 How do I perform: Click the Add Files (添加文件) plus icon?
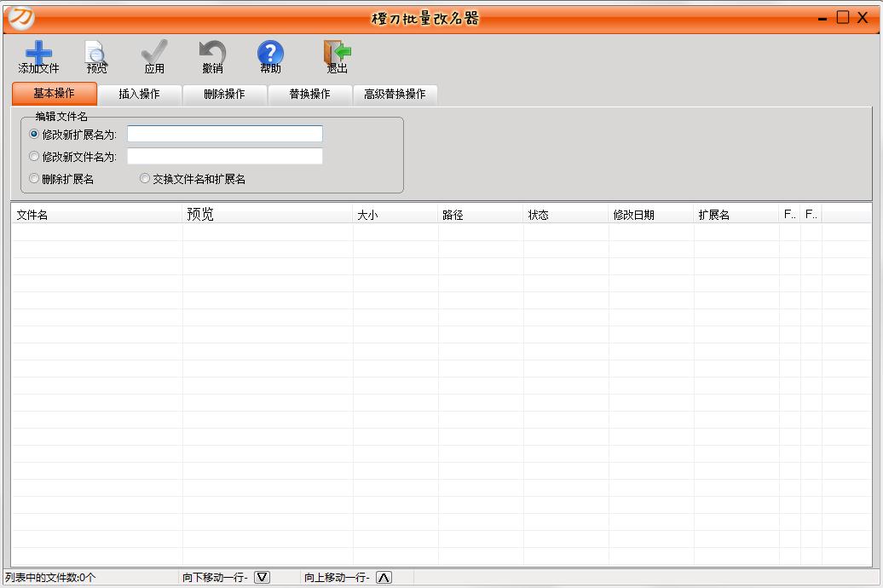tap(38, 53)
